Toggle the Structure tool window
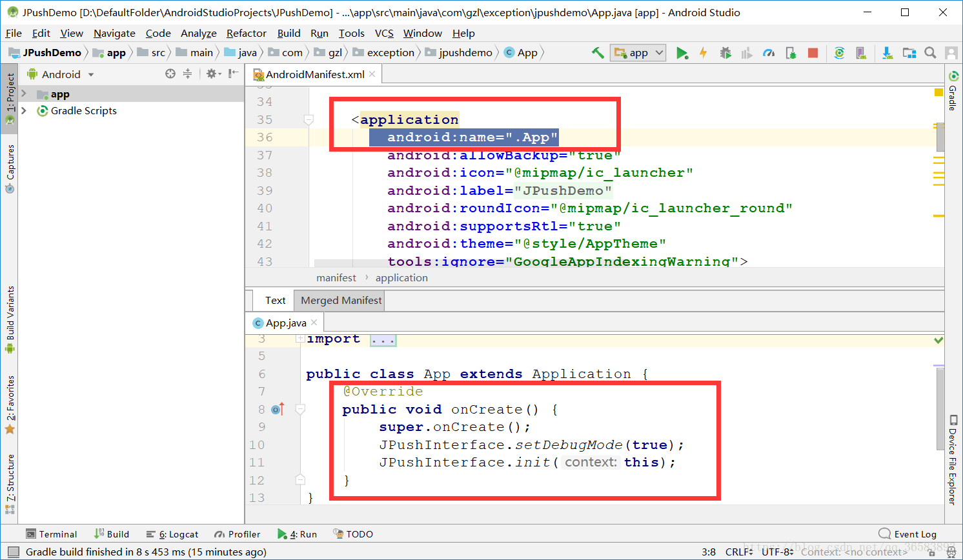Image resolution: width=963 pixels, height=560 pixels. point(10,484)
